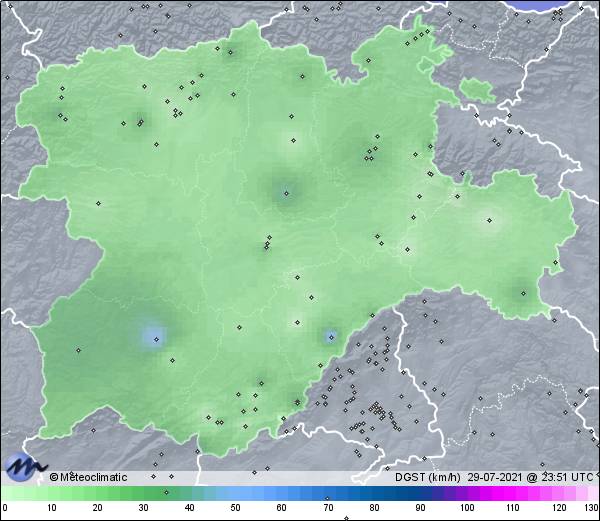Click the station diamond inside the large blue gust patch
This screenshot has height=521, width=600.
point(156,339)
